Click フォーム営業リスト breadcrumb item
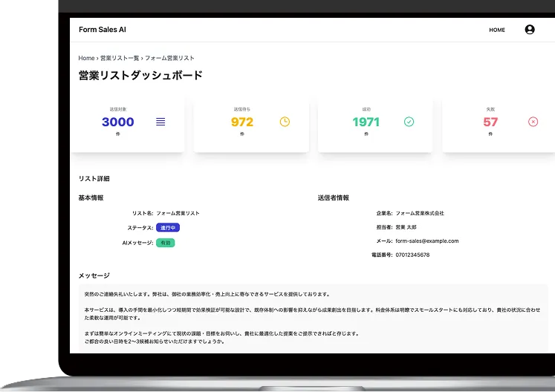Screen dimensions: 555x392 (169, 58)
